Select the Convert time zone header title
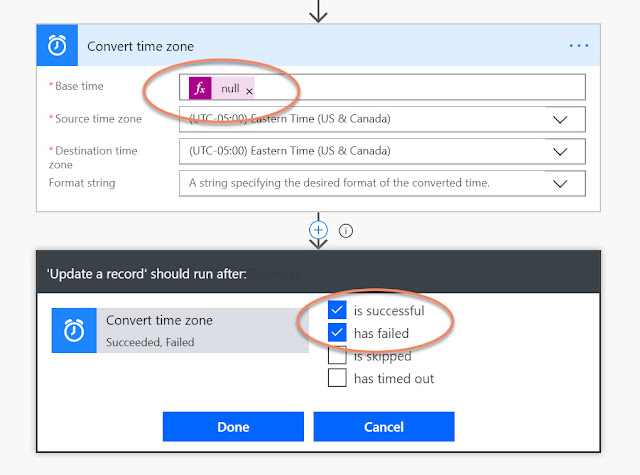This screenshot has height=475, width=640. click(x=141, y=45)
